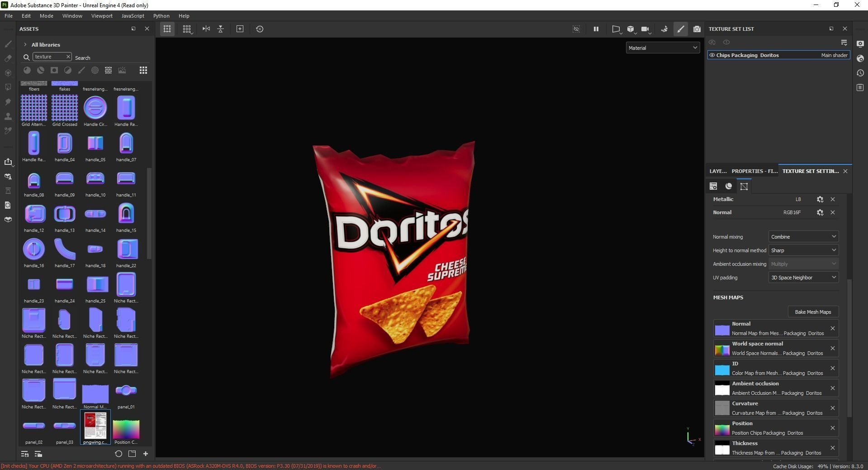Open the Mode menu
Image resolution: width=868 pixels, height=470 pixels.
47,16
